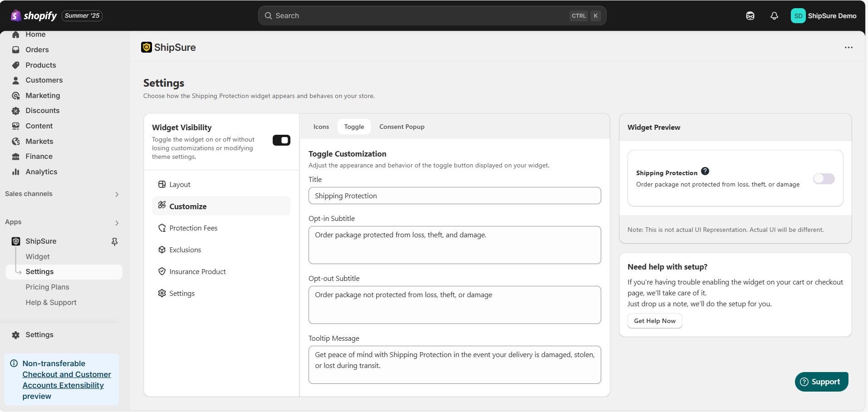
Task: Click the ShipSure app icon in the sidebar
Action: click(16, 241)
